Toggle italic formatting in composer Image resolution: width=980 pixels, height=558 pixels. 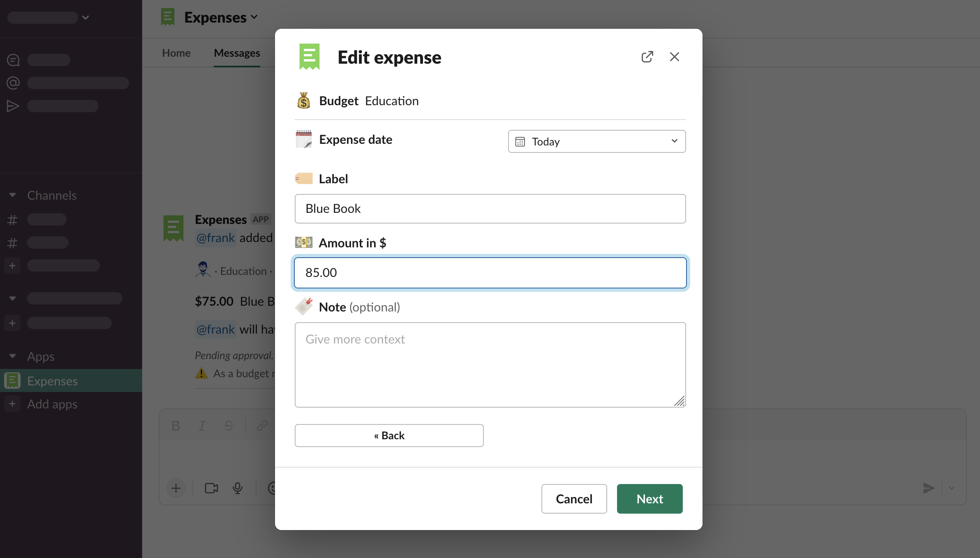[x=202, y=426]
